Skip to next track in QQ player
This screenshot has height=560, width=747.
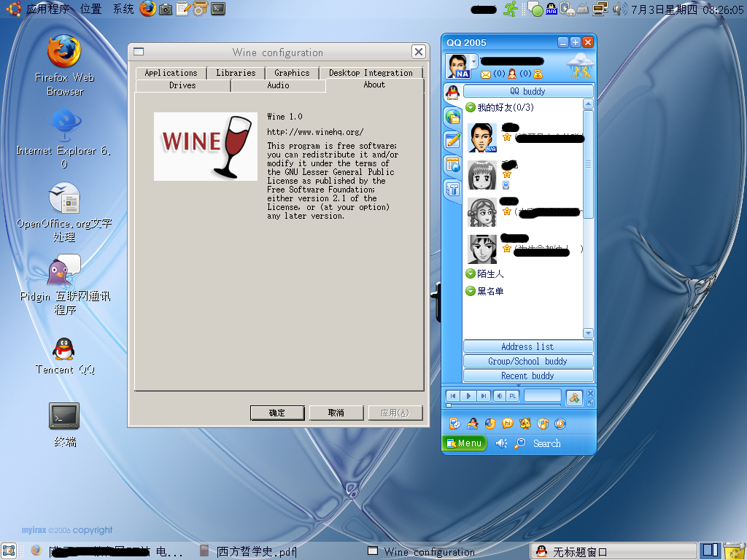[x=483, y=396]
